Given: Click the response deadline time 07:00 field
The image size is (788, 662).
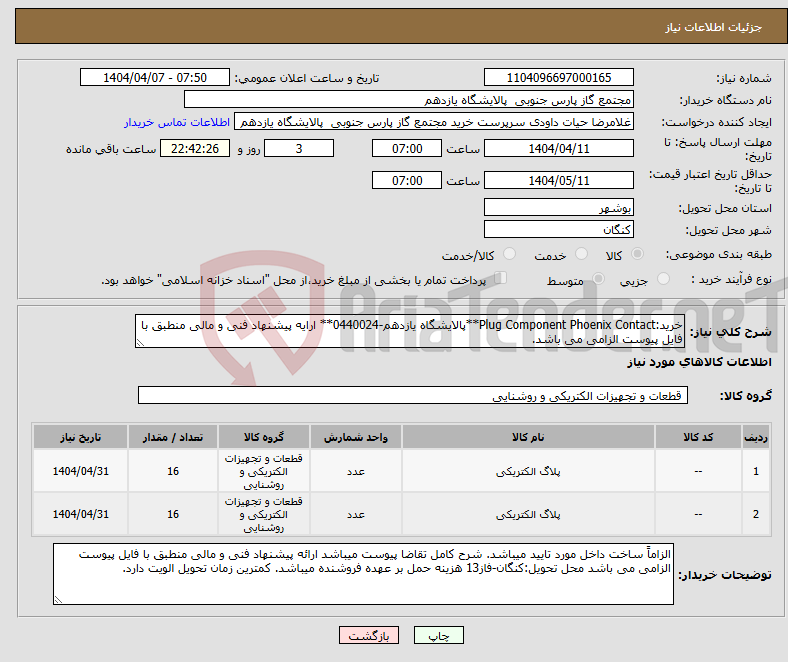Looking at the screenshot, I should (x=407, y=148).
